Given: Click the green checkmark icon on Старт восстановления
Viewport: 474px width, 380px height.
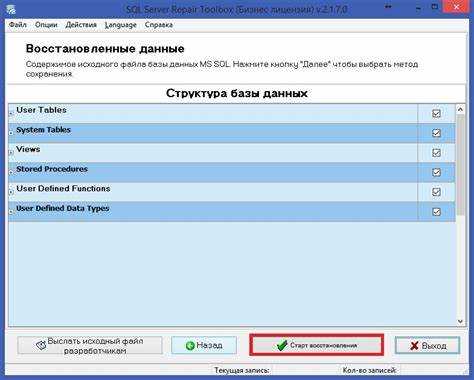Looking at the screenshot, I should tap(282, 345).
